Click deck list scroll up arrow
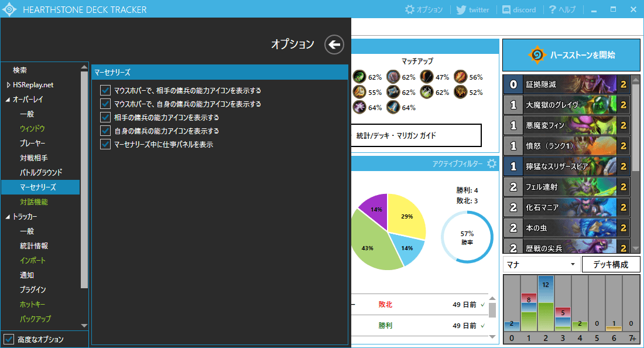Image resolution: width=644 pixels, height=348 pixels. (x=636, y=79)
